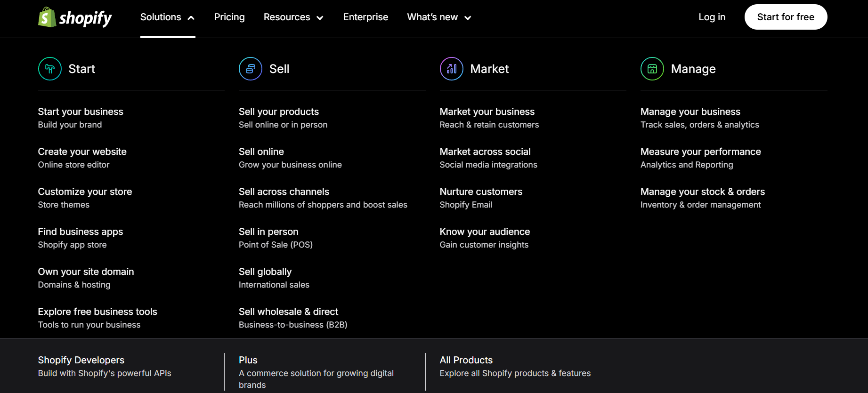Select the Solutions menu item

(x=161, y=17)
